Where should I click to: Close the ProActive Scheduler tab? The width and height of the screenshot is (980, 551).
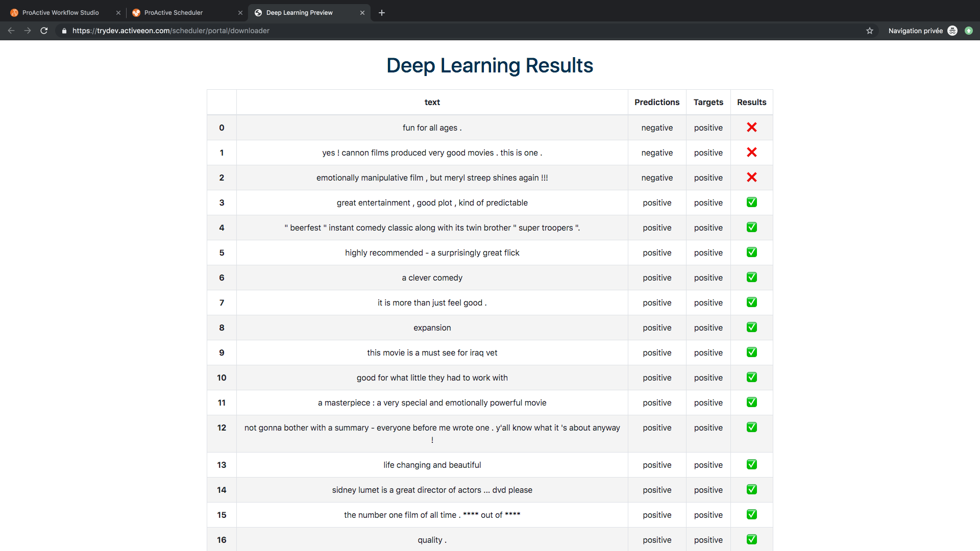(x=240, y=13)
